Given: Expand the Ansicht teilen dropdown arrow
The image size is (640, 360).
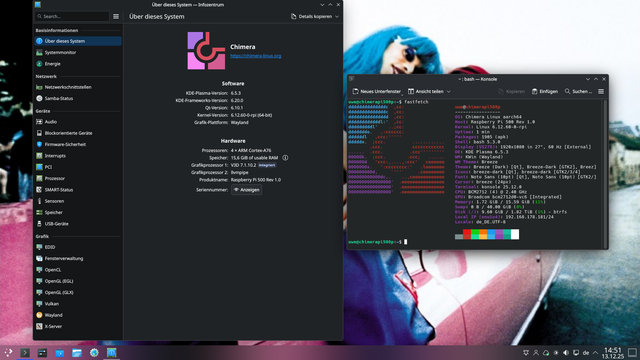Looking at the screenshot, I should point(449,92).
